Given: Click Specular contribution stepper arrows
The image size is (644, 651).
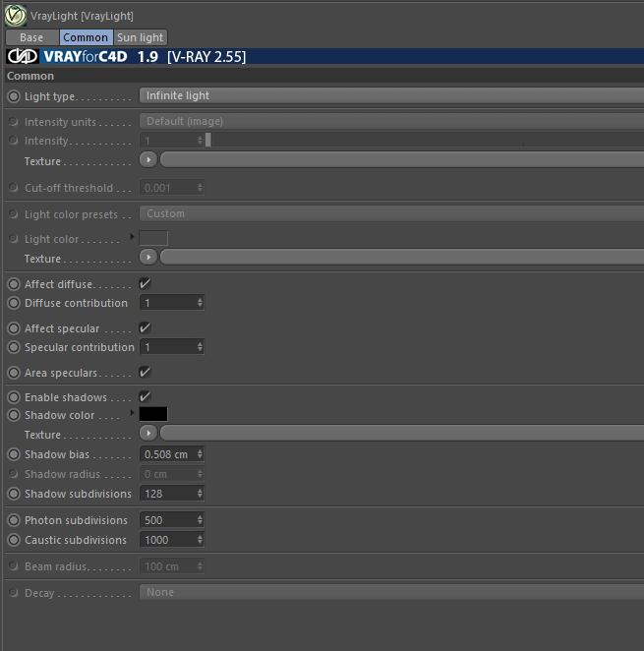Looking at the screenshot, I should [x=200, y=347].
